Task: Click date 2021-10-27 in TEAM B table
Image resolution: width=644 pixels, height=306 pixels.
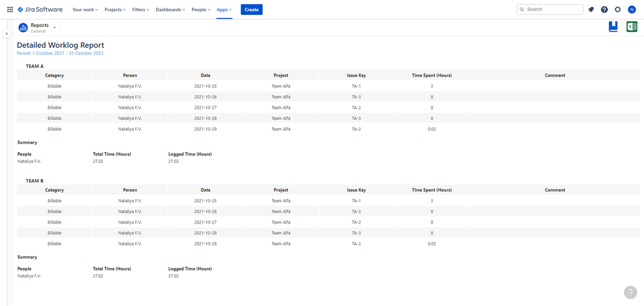Action: tap(206, 222)
